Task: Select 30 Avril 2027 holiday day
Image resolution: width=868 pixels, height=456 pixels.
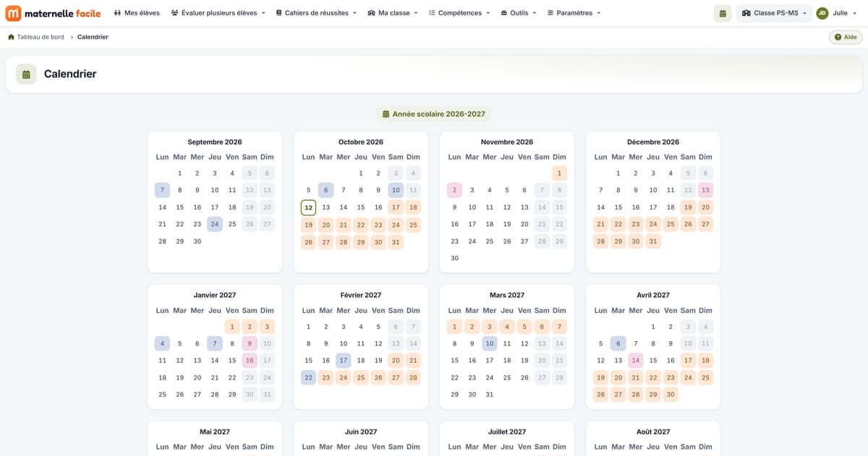Action: point(671,395)
